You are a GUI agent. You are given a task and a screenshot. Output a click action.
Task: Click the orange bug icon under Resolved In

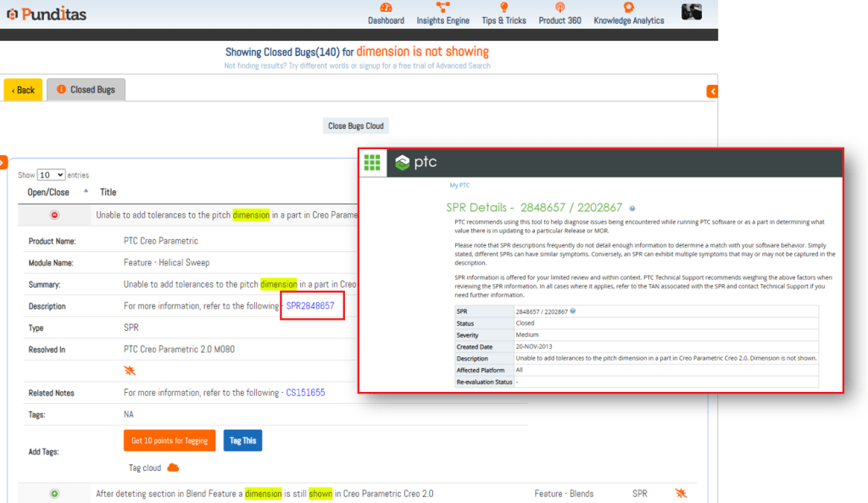130,371
